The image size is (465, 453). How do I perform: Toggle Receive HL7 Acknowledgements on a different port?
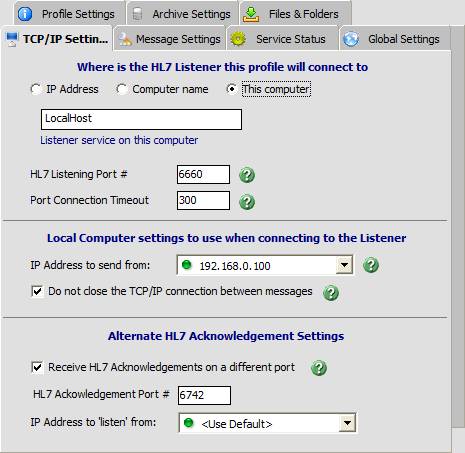[x=37, y=367]
